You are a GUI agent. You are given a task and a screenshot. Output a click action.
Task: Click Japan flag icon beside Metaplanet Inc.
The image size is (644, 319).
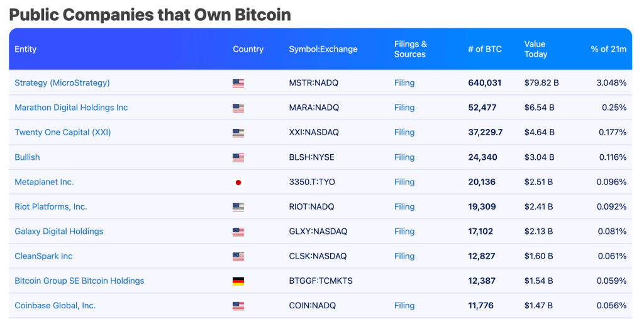[x=238, y=182]
